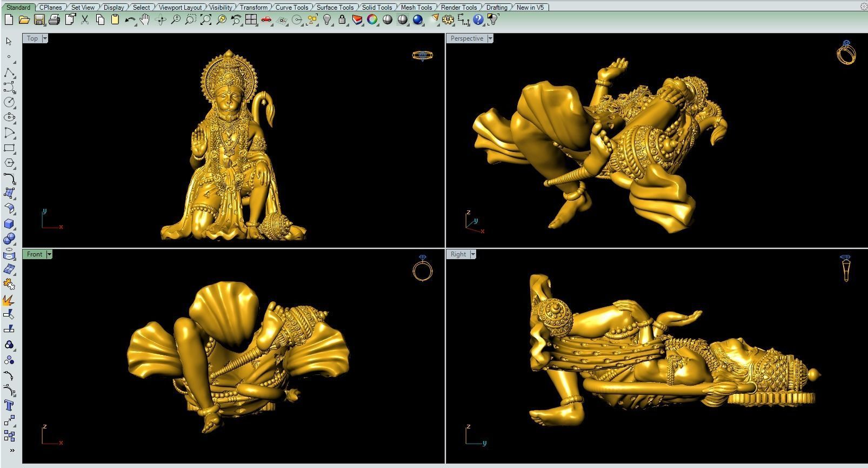Open the Perspective viewport dropdown arrow
This screenshot has height=468, width=868.
[x=490, y=38]
